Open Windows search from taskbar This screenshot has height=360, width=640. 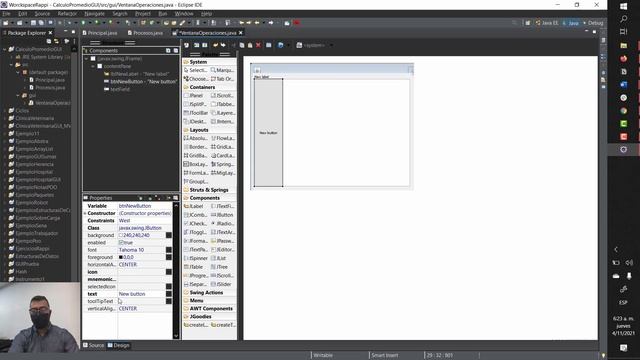[623, 19]
